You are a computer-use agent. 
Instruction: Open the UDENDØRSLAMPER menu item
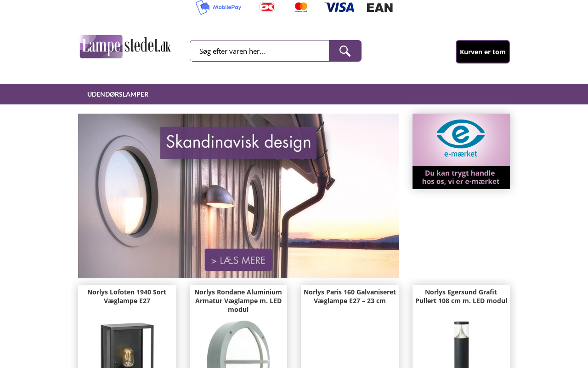(118, 94)
